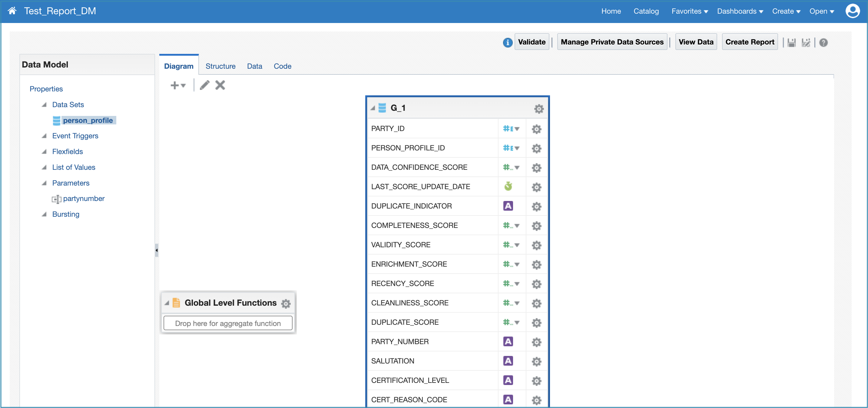The height and width of the screenshot is (408, 868).
Task: Switch to the Structure tab
Action: 220,66
